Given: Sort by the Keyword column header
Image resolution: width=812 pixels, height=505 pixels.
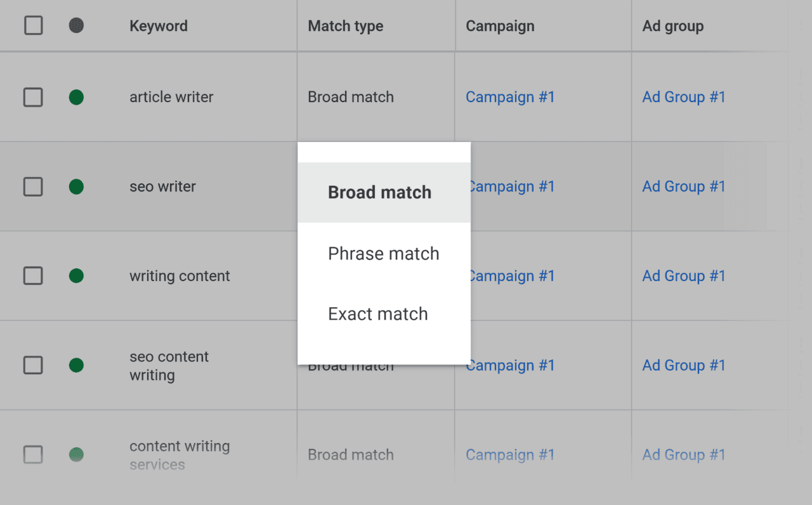Looking at the screenshot, I should click(x=159, y=25).
